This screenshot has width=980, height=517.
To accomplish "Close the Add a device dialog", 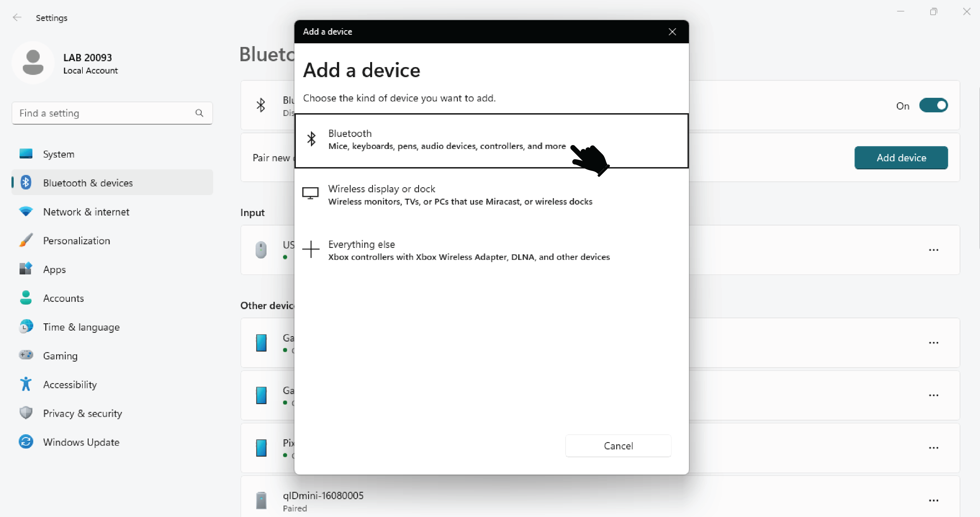I will [x=672, y=32].
